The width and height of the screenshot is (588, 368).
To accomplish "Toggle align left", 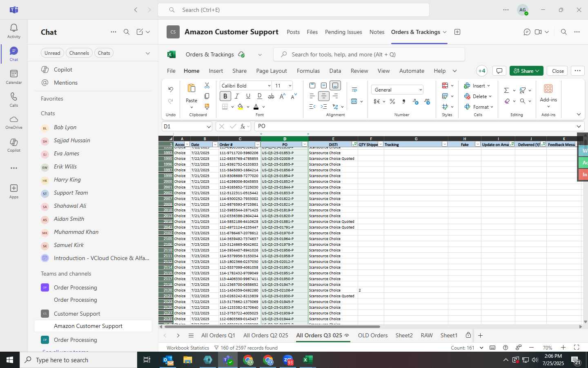I will click(312, 96).
